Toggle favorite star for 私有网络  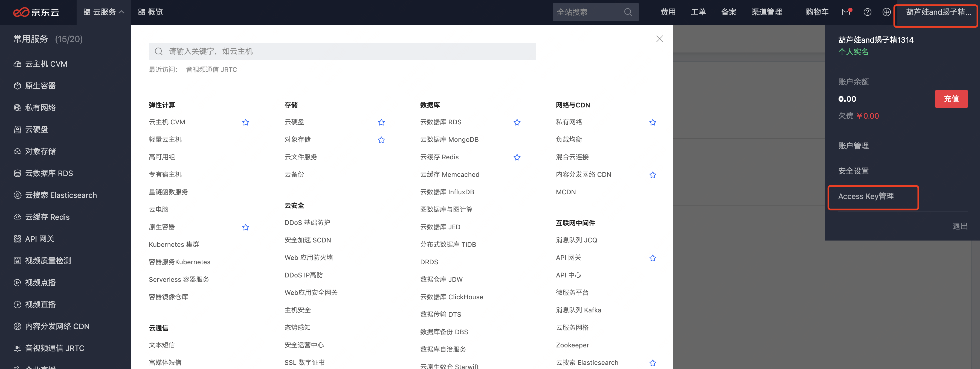653,122
